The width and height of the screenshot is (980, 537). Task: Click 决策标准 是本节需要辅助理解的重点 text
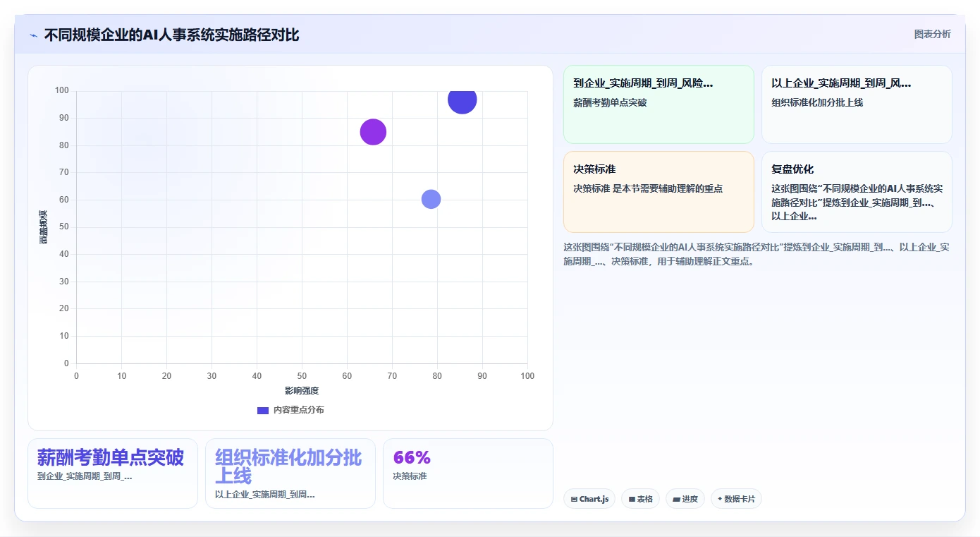click(x=648, y=188)
